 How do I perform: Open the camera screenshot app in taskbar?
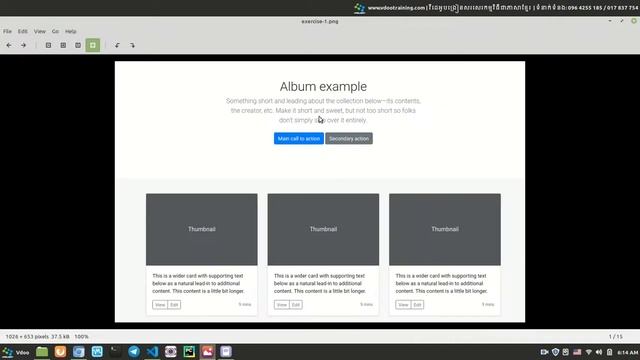pos(171,352)
